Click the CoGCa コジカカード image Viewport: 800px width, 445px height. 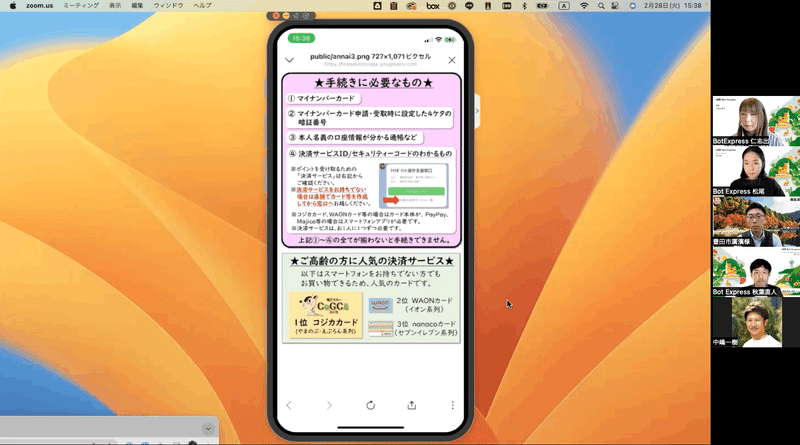pyautogui.click(x=326, y=315)
